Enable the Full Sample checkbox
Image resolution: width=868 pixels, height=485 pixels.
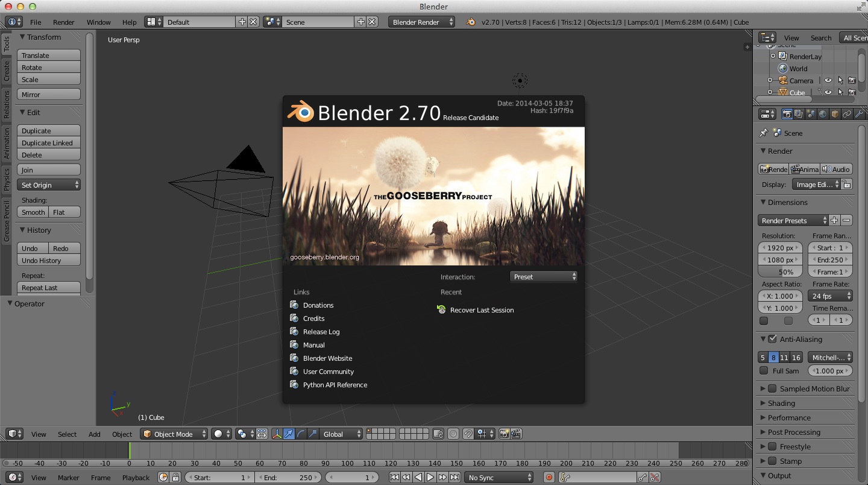[764, 371]
